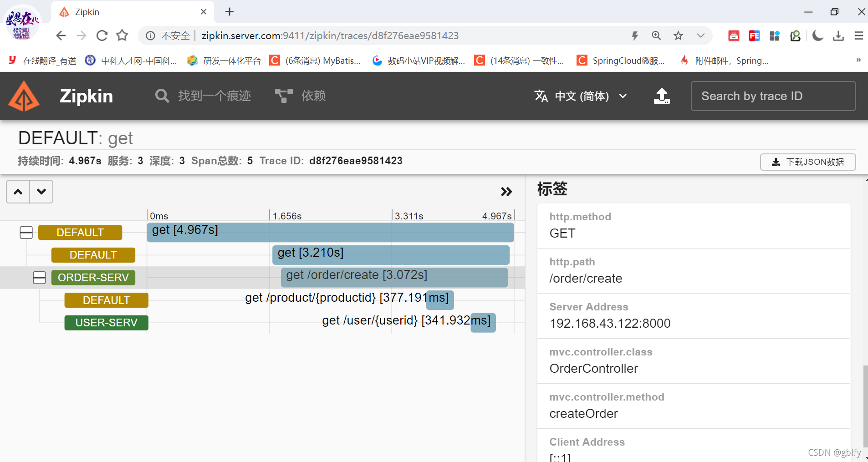
Task: Show more bookmarks overflow chevron
Action: 858,60
